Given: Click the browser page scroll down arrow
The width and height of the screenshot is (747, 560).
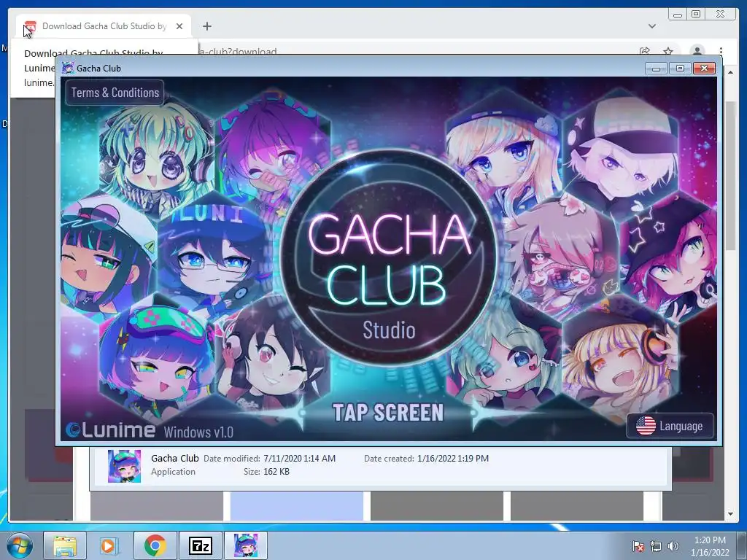Looking at the screenshot, I should coord(730,514).
